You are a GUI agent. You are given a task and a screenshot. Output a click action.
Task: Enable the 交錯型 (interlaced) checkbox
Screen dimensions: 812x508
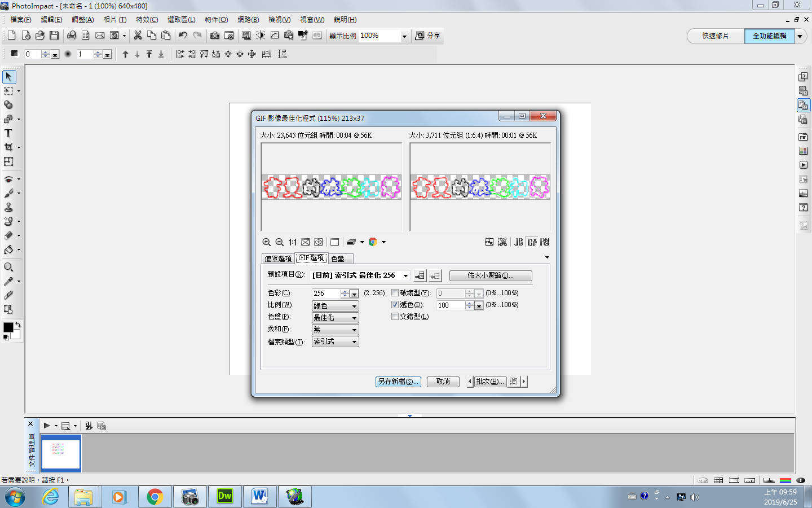[395, 317]
